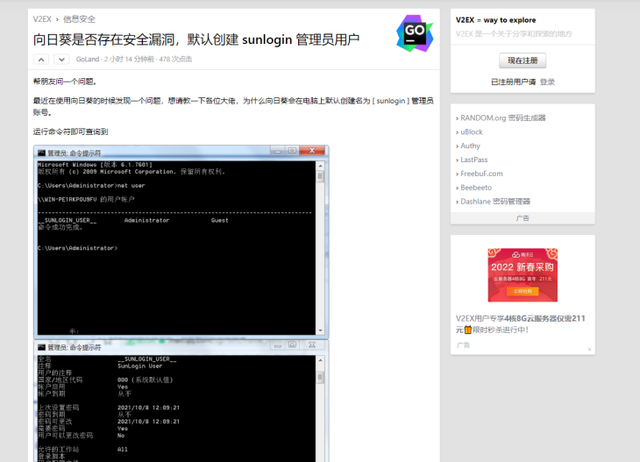Open the GoLand author profile link
Image resolution: width=640 pixels, height=462 pixels.
87,60
